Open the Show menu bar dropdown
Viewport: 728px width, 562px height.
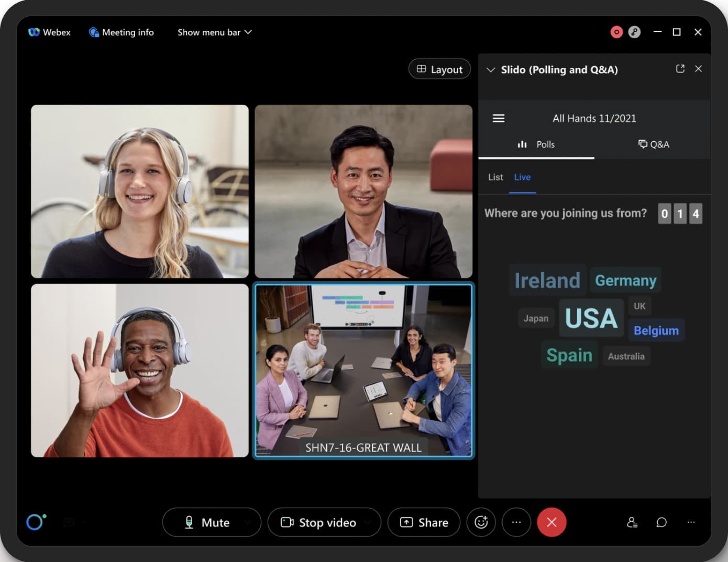[214, 32]
